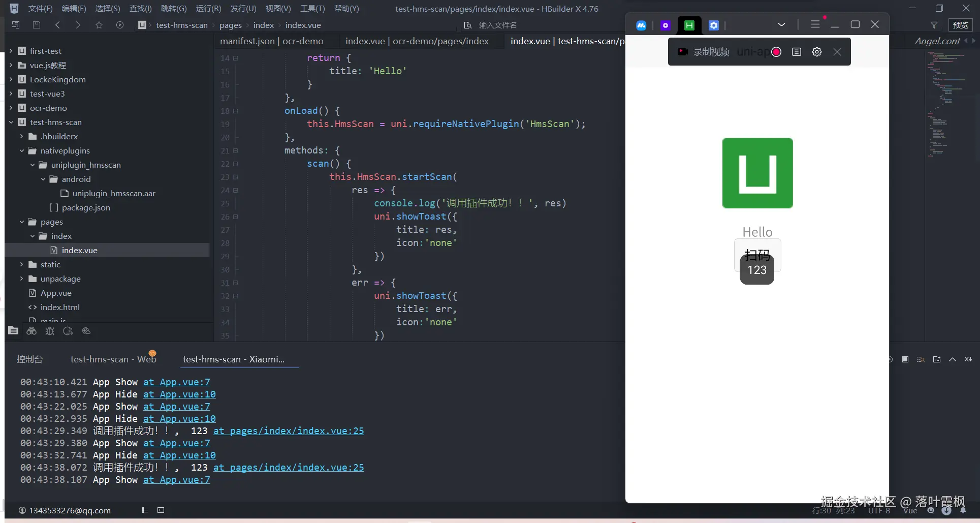
Task: Collapse console with the up chevron icon
Action: (953, 359)
